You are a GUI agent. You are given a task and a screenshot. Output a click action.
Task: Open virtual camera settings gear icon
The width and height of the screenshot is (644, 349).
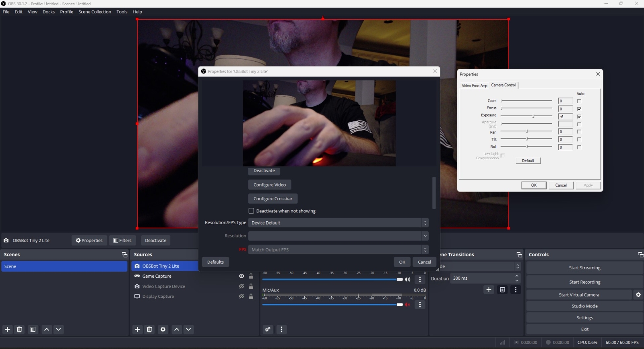tap(638, 295)
